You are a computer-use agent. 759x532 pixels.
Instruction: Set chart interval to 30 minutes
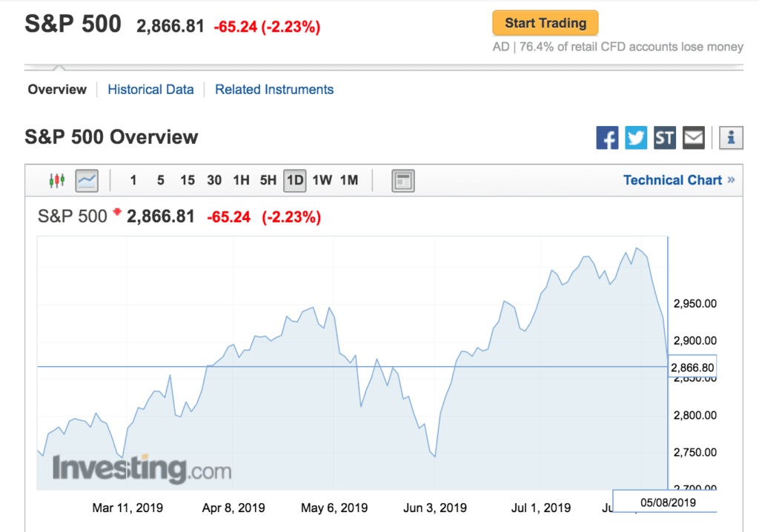[214, 181]
